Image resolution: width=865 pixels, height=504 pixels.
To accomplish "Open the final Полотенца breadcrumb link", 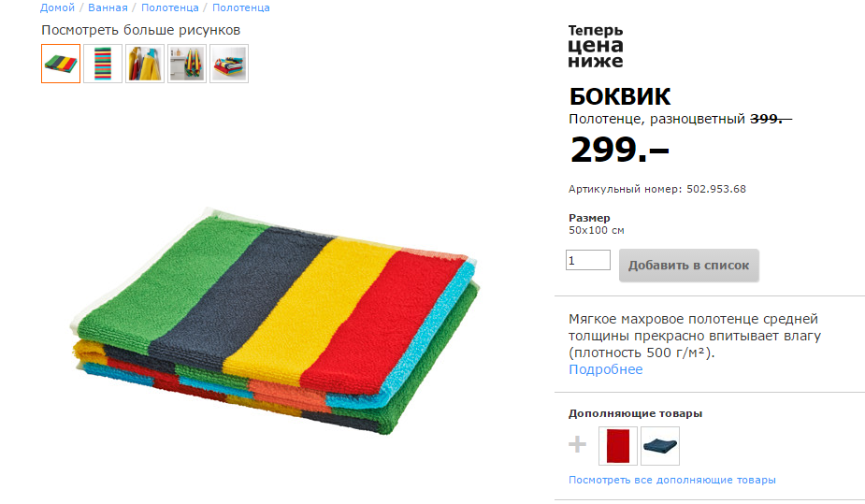I will point(241,7).
